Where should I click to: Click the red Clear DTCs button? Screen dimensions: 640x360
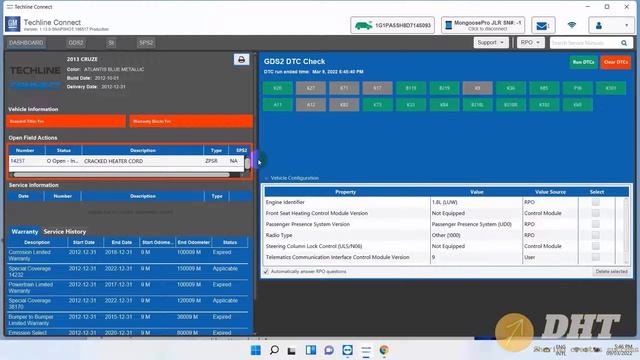click(x=616, y=62)
